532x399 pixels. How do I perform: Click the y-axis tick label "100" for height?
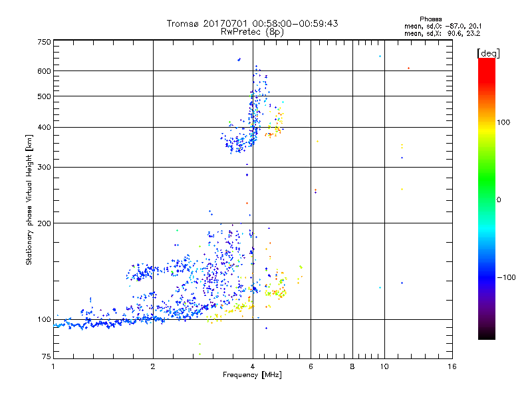44,319
